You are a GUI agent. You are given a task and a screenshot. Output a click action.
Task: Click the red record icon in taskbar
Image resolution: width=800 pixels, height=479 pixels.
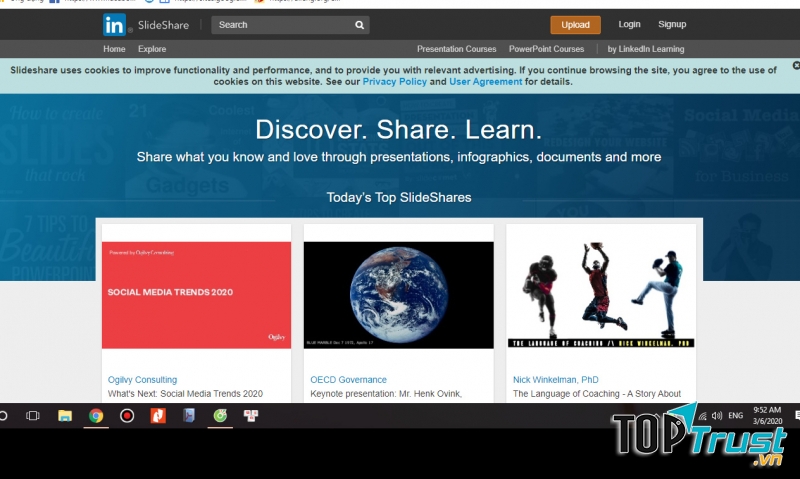click(127, 415)
